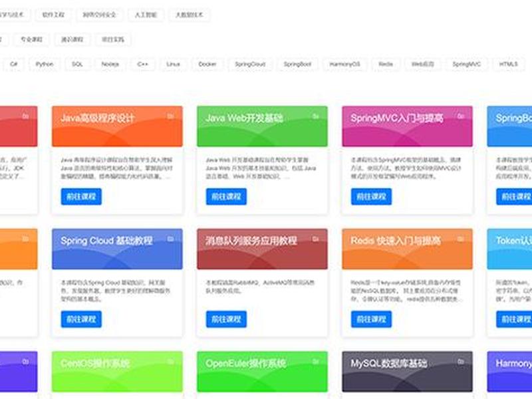Screen dimensions: 532x399
Task: Select the 人工智能 major filter
Action: pos(146,15)
